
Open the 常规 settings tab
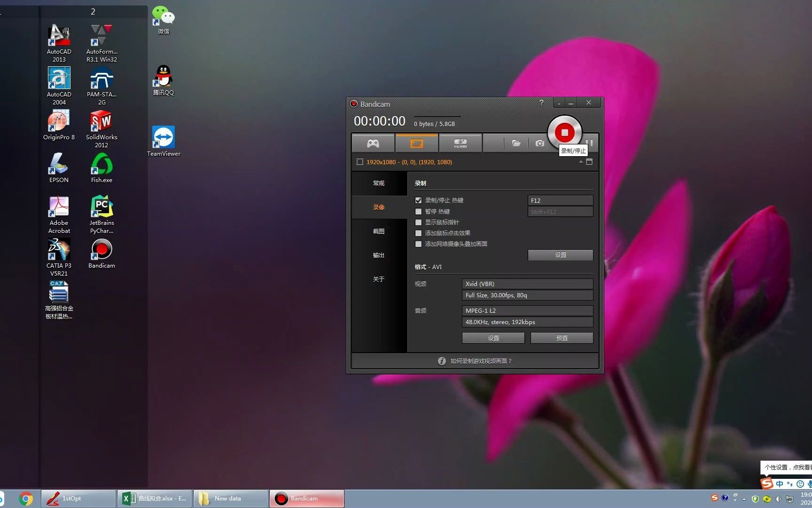pyautogui.click(x=379, y=183)
